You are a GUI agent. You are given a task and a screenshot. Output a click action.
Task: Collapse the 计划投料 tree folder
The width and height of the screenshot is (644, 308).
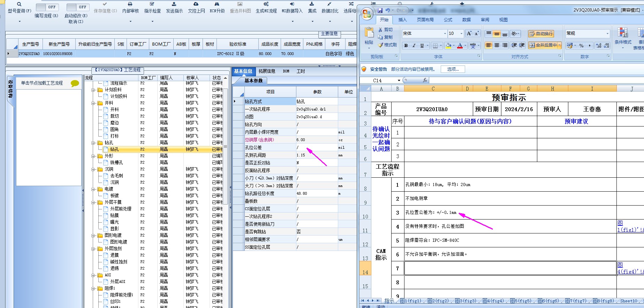pyautogui.click(x=93, y=90)
